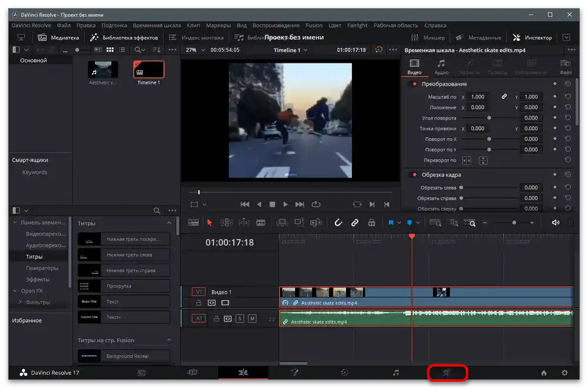Image resolution: width=588 pixels, height=388 pixels.
Task: Lock the Видео 1 track
Action: click(x=199, y=303)
